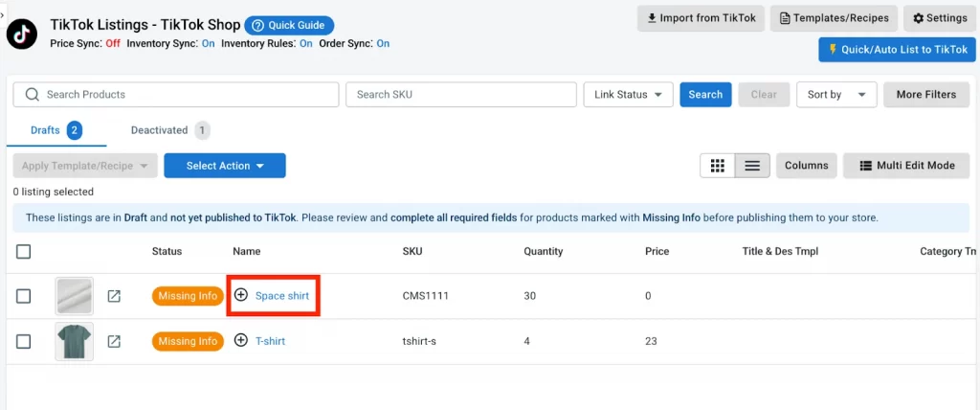Click Title & Des Tmpl column header

click(780, 252)
